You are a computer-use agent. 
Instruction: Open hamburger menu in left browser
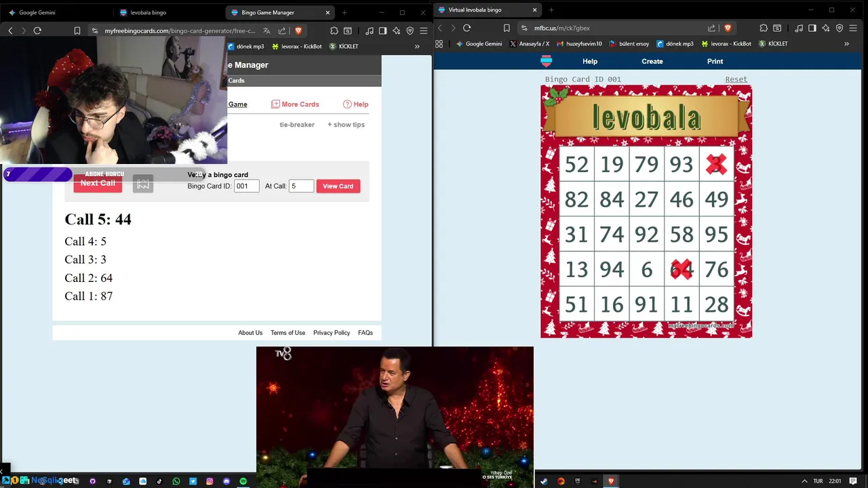tap(424, 30)
